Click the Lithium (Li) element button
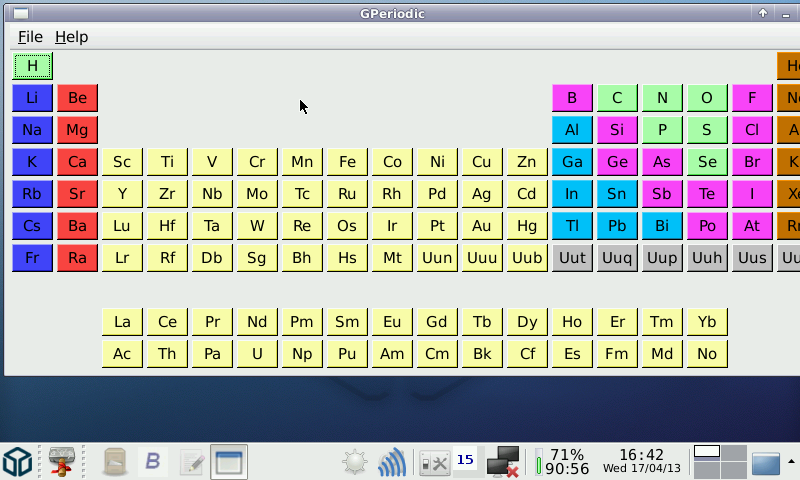 [32, 98]
